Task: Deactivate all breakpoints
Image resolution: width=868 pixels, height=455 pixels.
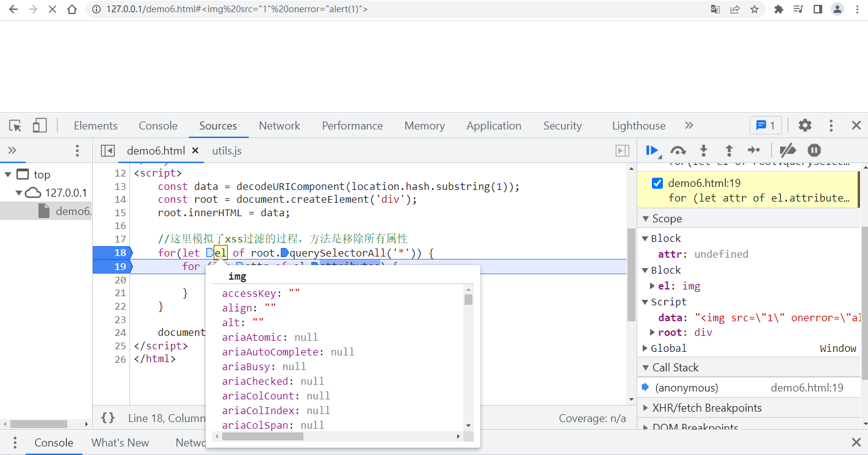Action: pyautogui.click(x=788, y=150)
